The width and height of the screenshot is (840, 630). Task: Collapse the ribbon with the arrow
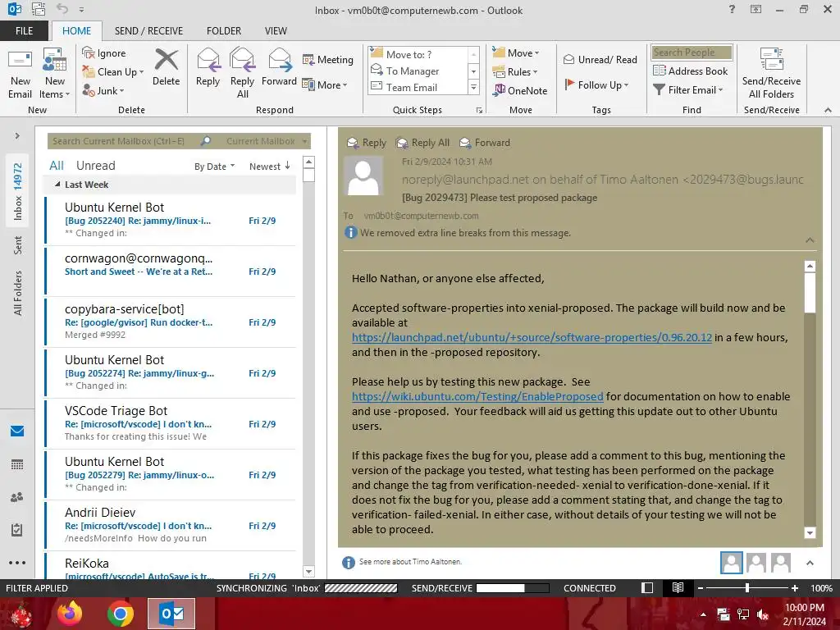coord(828,110)
